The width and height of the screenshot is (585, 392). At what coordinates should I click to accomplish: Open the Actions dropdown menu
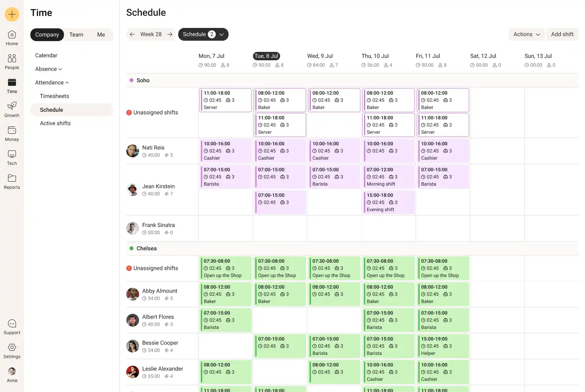coord(526,34)
